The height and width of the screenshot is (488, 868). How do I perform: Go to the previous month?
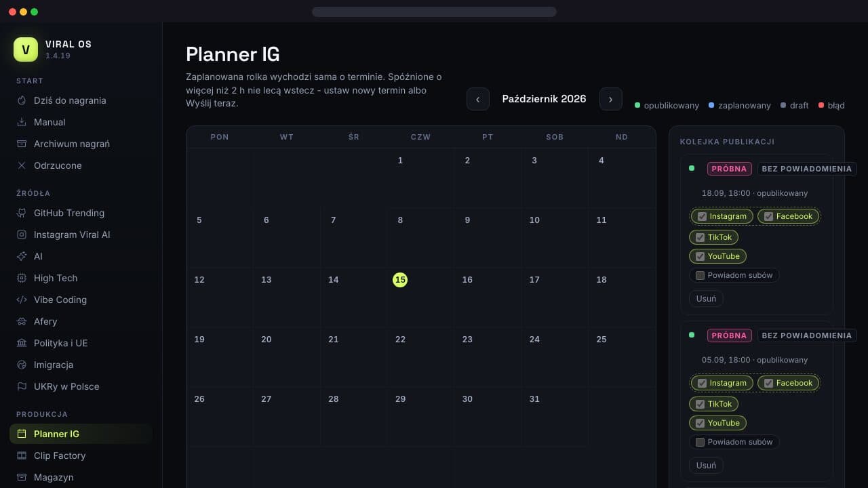pos(478,99)
